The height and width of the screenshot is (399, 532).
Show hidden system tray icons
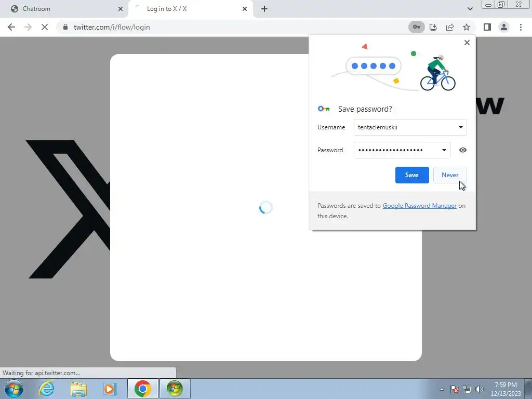click(x=442, y=389)
